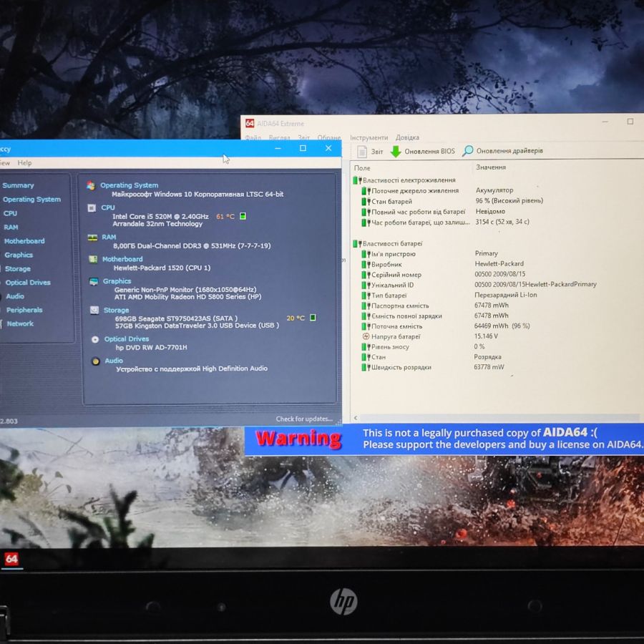Select Peripherals in Speccy sidebar
The width and height of the screenshot is (644, 644).
(x=24, y=310)
